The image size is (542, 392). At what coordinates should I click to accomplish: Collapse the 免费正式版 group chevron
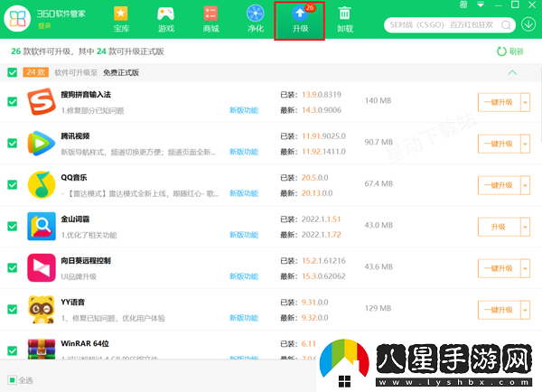pyautogui.click(x=512, y=72)
